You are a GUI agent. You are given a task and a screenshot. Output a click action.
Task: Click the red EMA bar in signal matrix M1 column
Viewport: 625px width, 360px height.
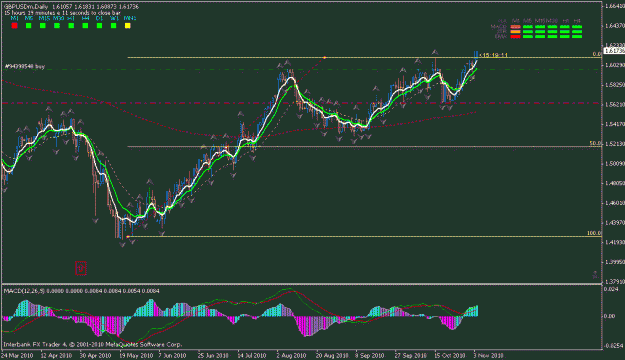point(515,36)
